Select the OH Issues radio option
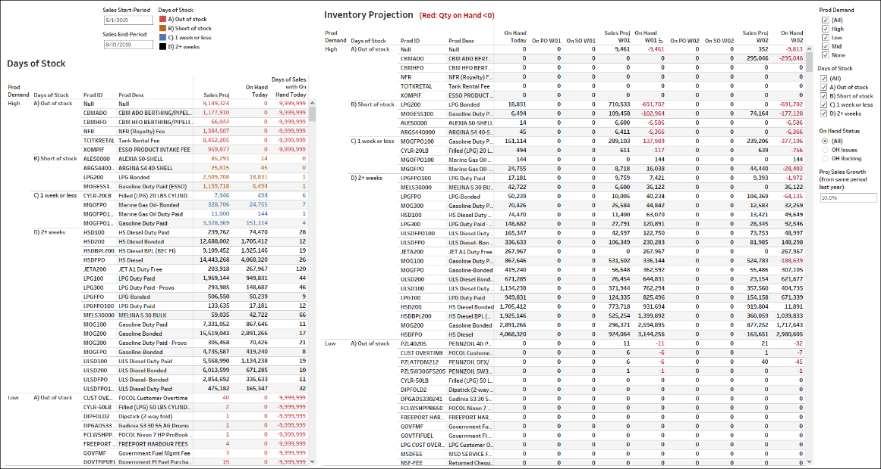 pos(825,149)
